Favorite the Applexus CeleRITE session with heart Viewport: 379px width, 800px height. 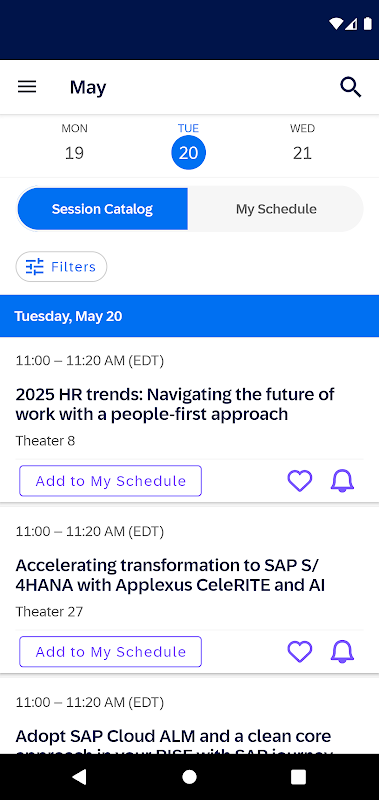[300, 652]
